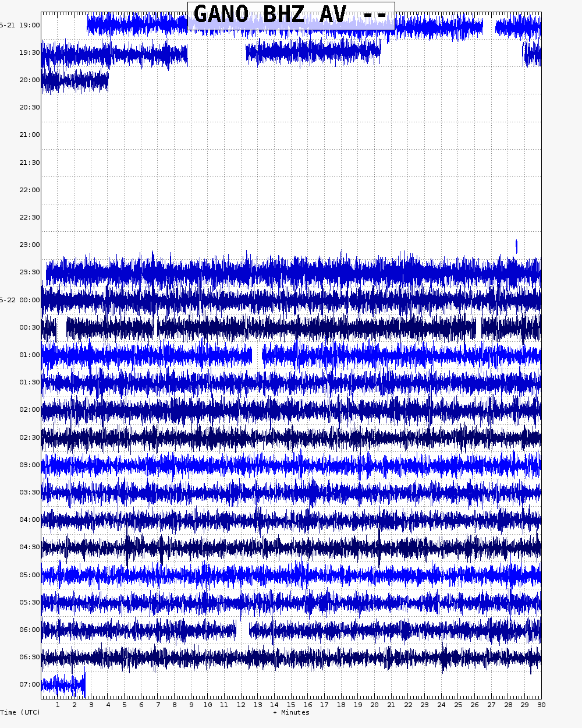Viewport: 582px width, 728px height.
Task: Select minute 30 on the bottom axis
Action: tap(541, 705)
